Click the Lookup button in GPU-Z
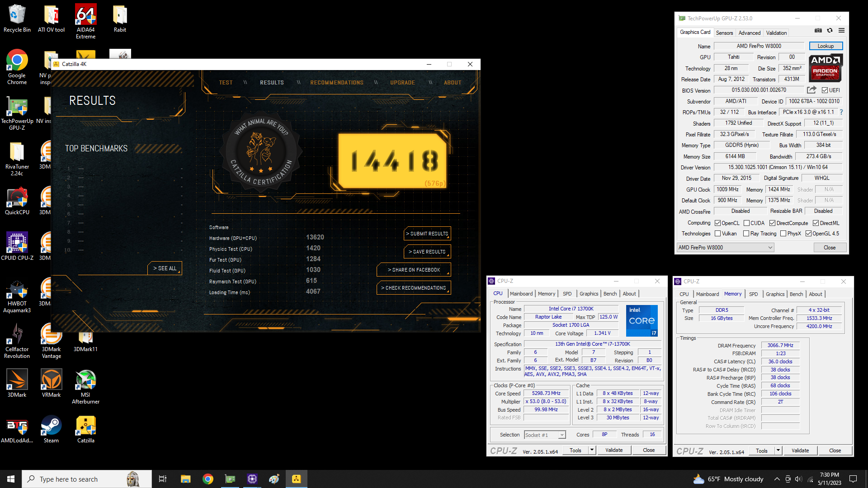 pyautogui.click(x=826, y=46)
